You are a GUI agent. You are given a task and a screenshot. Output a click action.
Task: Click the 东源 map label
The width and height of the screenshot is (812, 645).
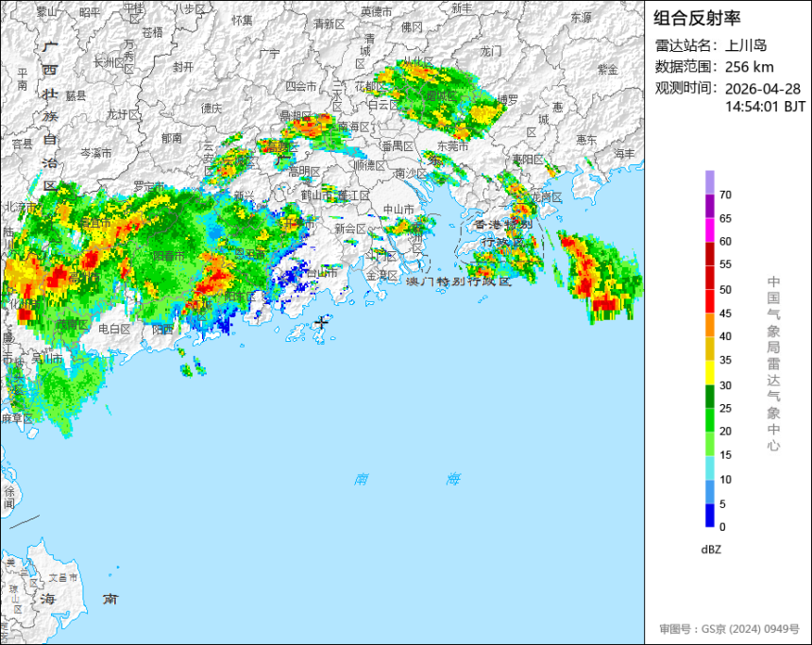tap(581, 17)
